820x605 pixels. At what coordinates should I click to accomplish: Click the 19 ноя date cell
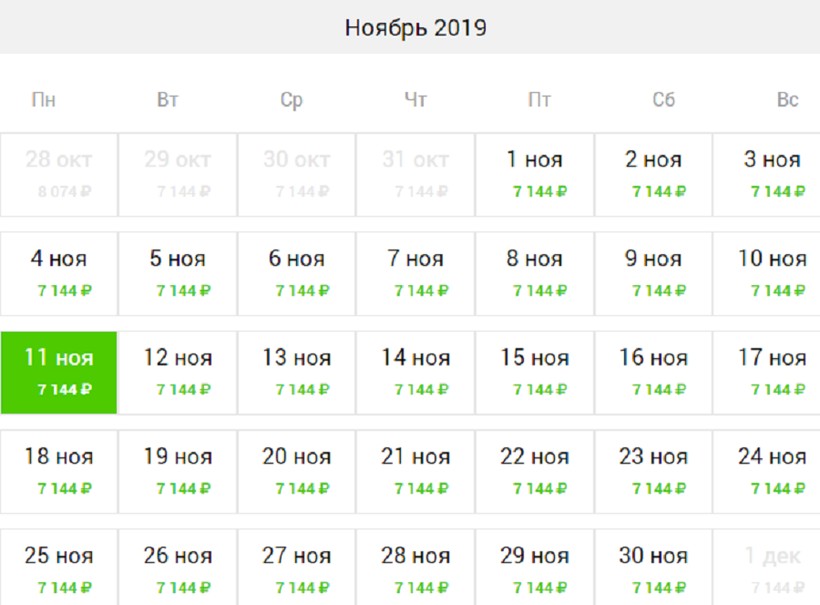tap(177, 471)
